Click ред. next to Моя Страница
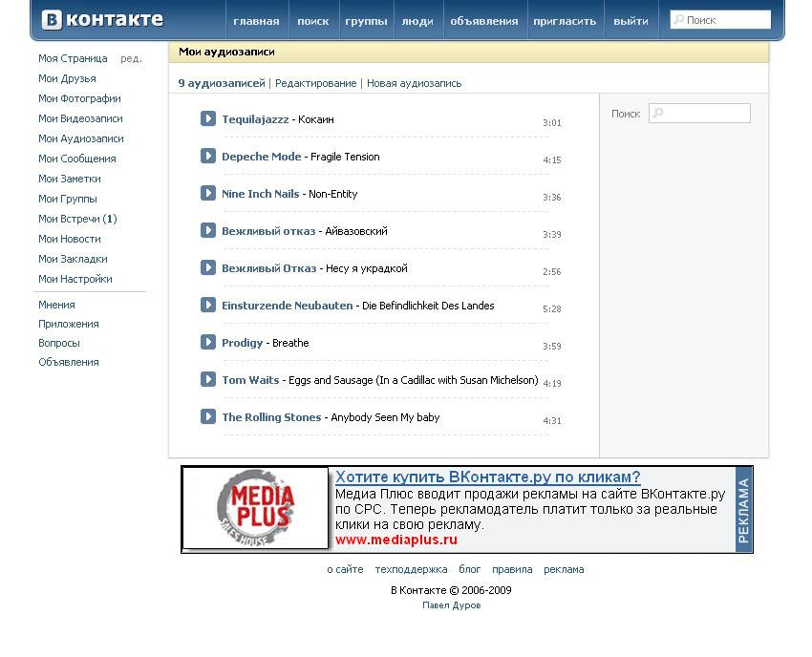 tap(131, 59)
